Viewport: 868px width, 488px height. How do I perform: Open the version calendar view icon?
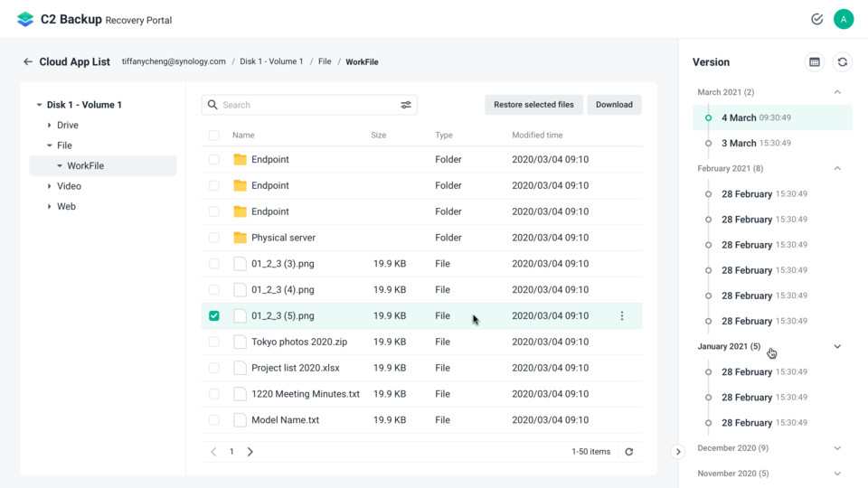tap(815, 62)
